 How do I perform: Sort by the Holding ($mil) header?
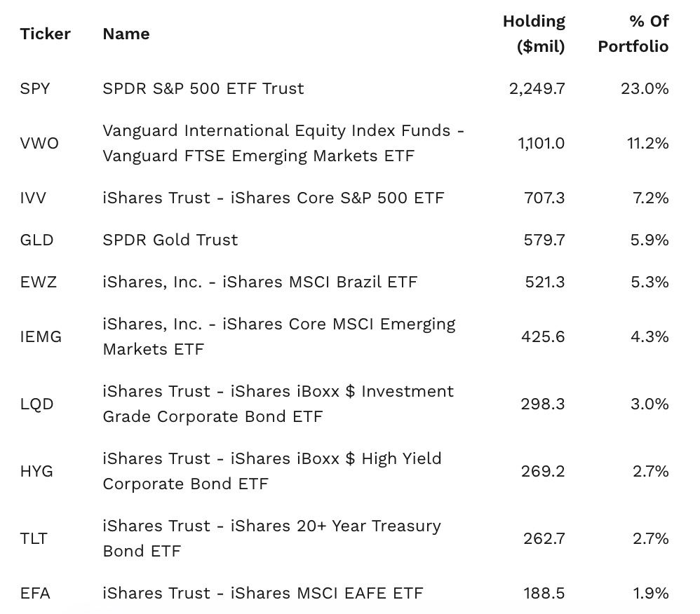(x=534, y=34)
